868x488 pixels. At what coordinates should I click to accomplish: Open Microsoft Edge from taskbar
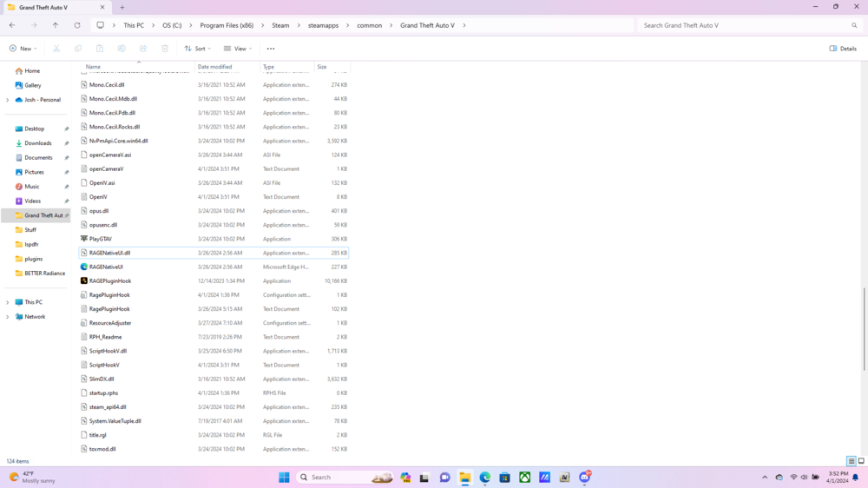(x=485, y=478)
